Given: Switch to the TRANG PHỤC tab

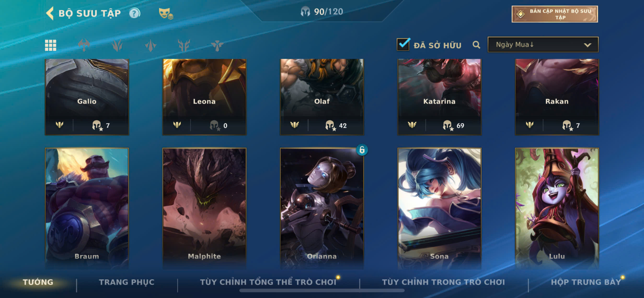Looking at the screenshot, I should 127,282.
